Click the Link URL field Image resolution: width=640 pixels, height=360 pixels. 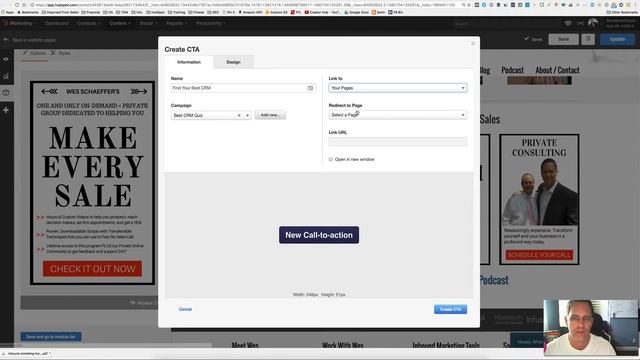click(398, 142)
